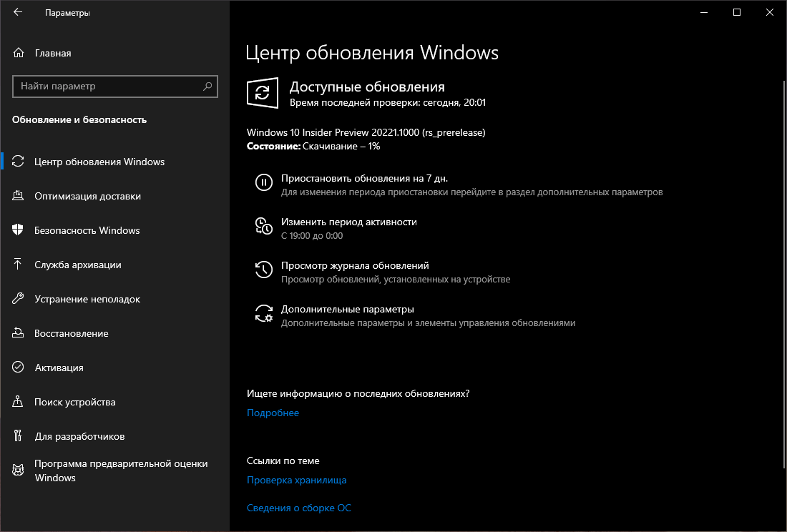The image size is (787, 532).
Task: Open Дополнительные параметры via its gear icon
Action: pyautogui.click(x=264, y=313)
